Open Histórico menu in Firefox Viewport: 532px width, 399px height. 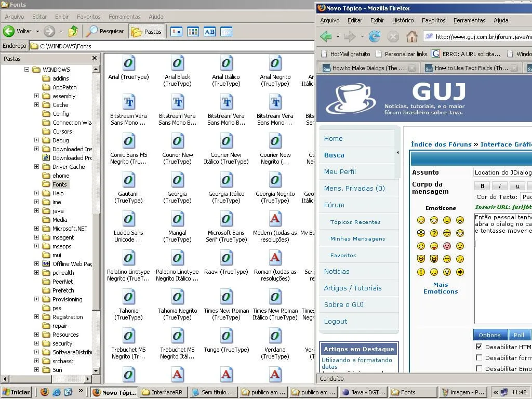coord(403,20)
